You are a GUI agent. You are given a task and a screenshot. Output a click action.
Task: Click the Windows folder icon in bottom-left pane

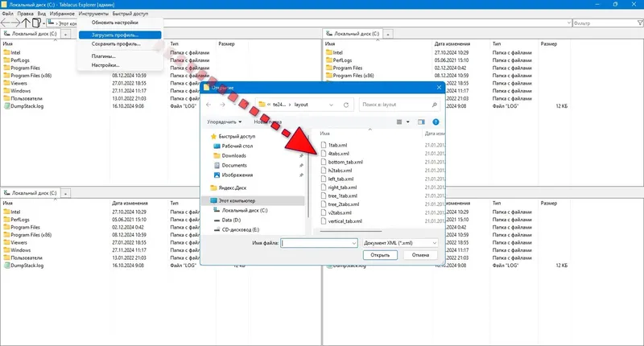[6, 250]
